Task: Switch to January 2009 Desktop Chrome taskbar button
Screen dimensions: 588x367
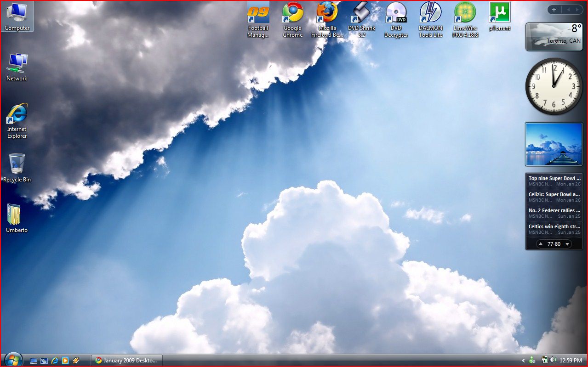Action: [127, 361]
